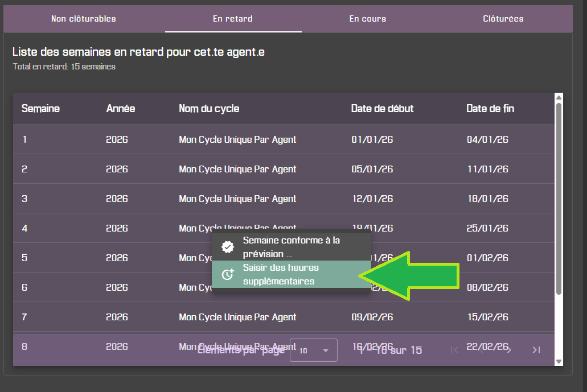Click the scrollbar up arrow

pyautogui.click(x=559, y=97)
